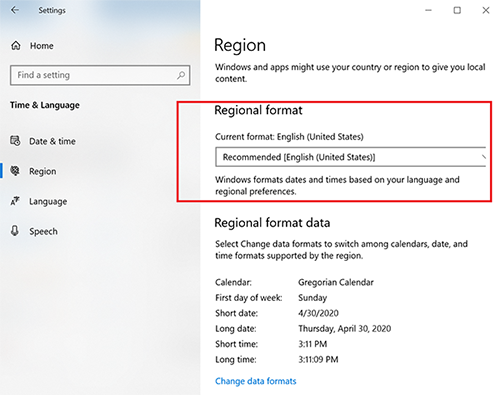Click the Language icon in sidebar
The image size is (500, 395).
click(15, 201)
